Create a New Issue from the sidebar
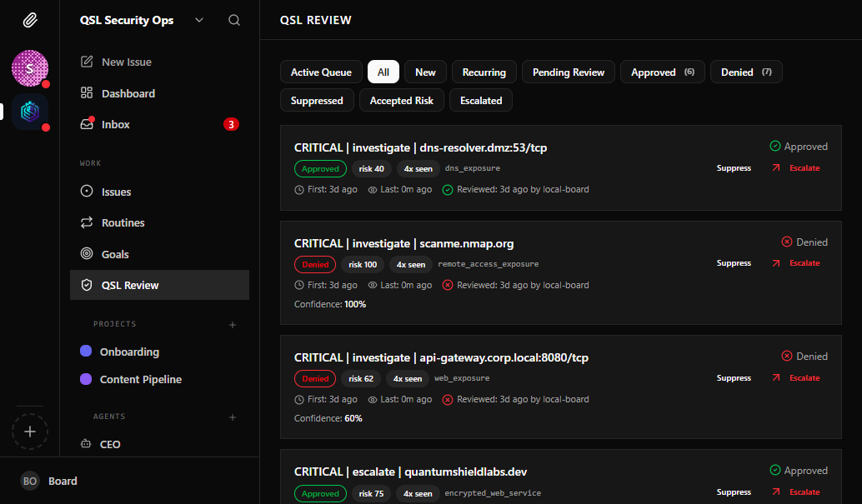Screen dimensions: 862x504 (x=159, y=62)
